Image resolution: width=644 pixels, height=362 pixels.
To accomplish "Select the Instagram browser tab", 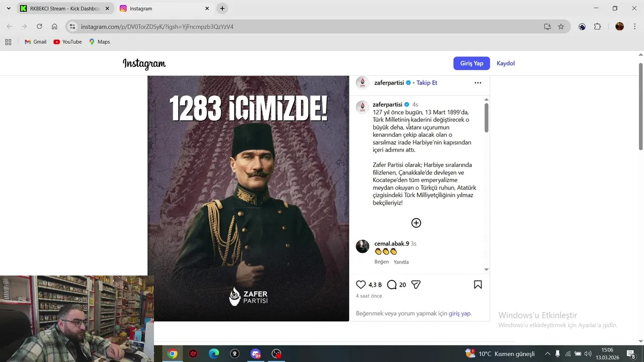I will click(x=164, y=9).
